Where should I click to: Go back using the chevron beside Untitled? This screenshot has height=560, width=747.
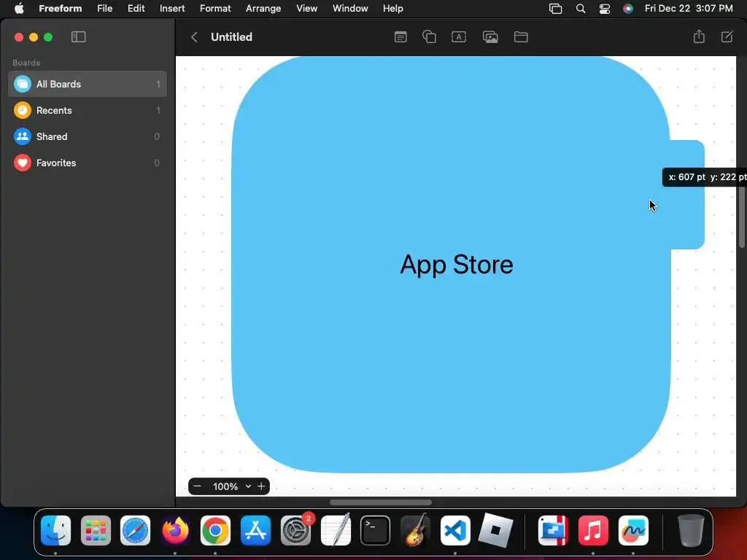coord(194,37)
